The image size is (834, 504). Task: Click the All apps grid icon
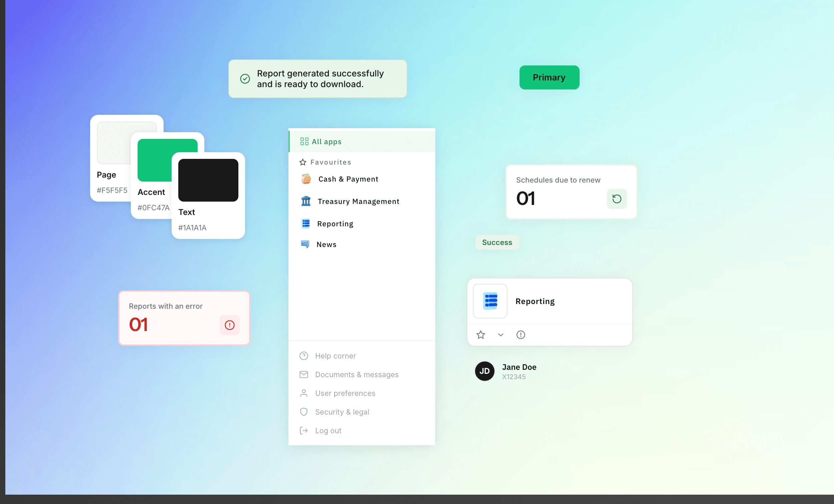[304, 142]
